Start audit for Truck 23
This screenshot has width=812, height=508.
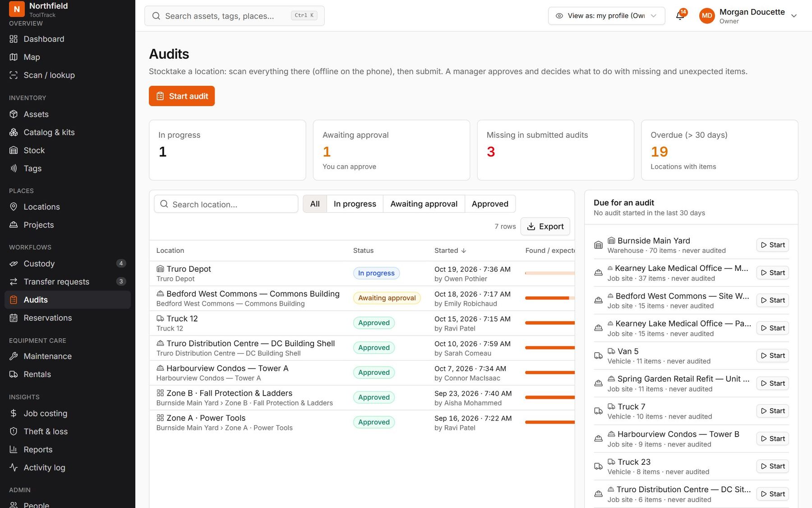[x=772, y=466]
